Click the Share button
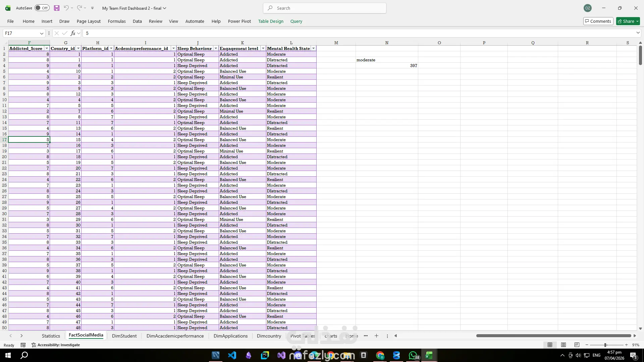 628,21
